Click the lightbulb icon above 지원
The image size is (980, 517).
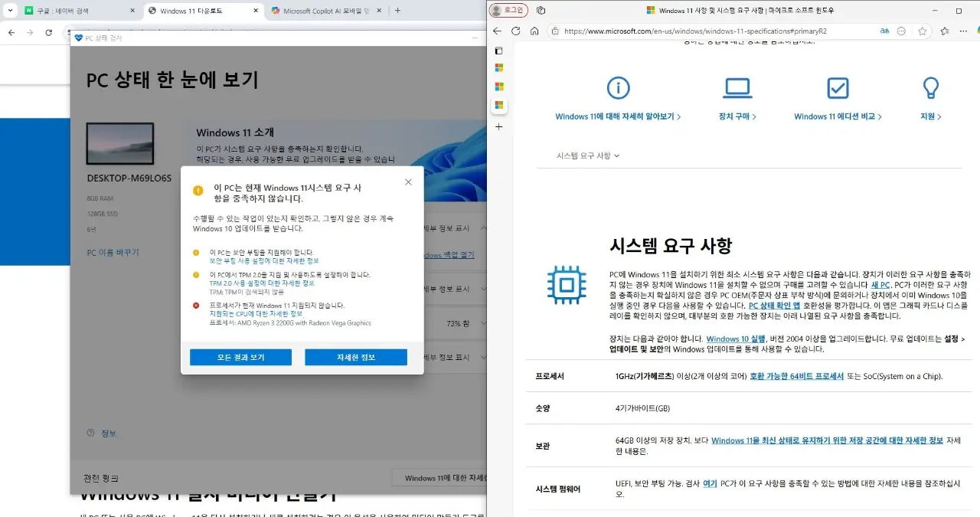[930, 88]
